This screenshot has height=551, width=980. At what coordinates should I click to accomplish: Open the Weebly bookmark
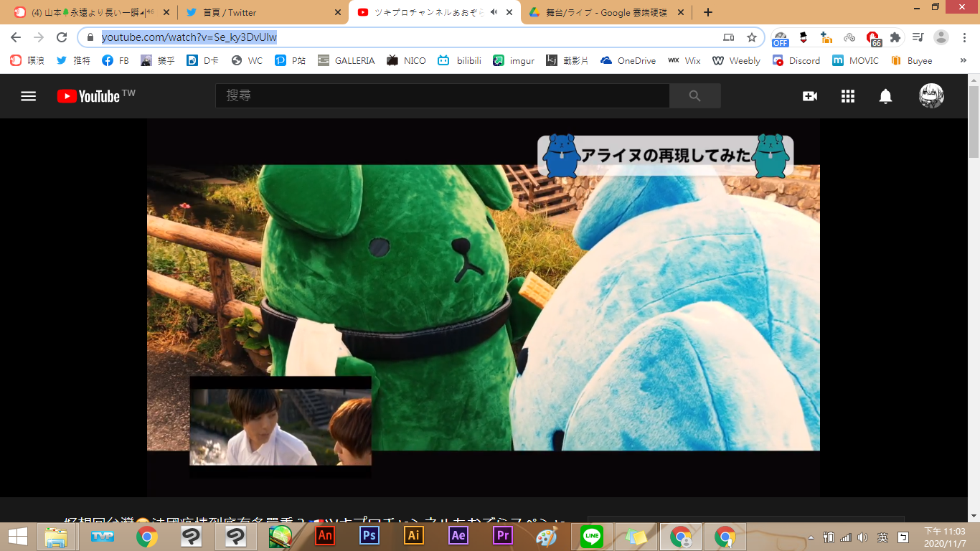(736, 61)
